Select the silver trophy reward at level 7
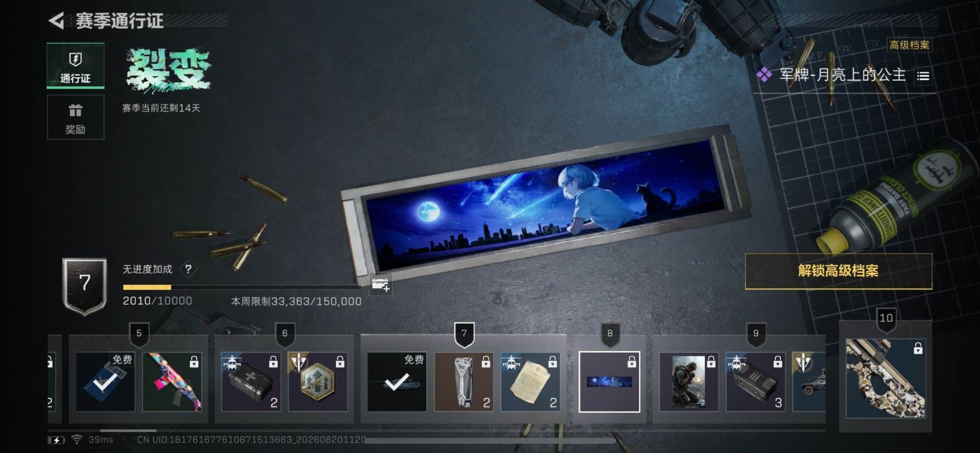Image resolution: width=980 pixels, height=453 pixels. click(x=464, y=382)
